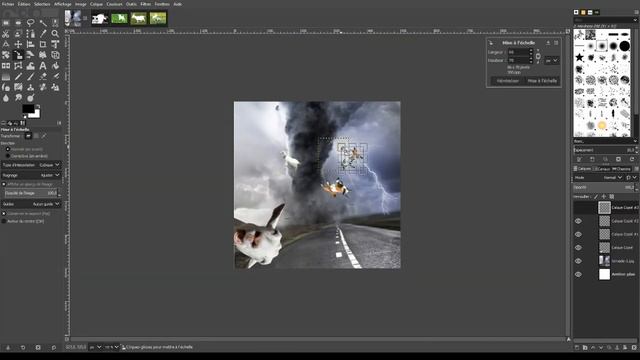640x360 pixels.
Task: Click the delete layer icon under layers list
Action: click(x=634, y=347)
